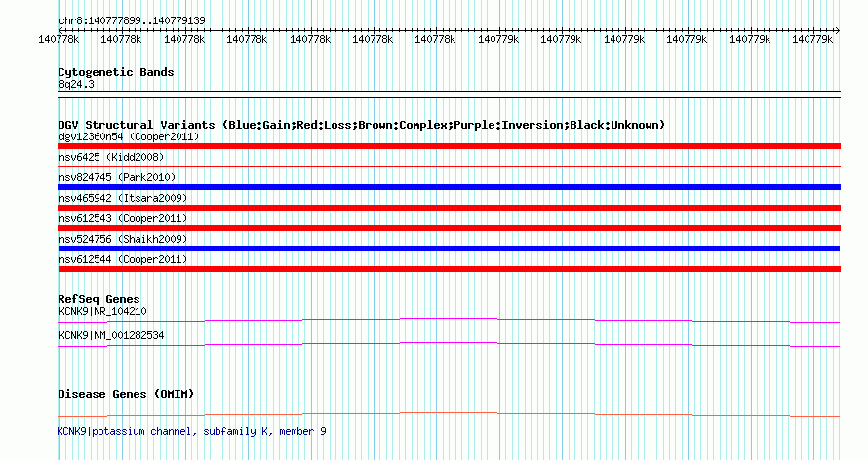Select the blue gain bar for nsv824745
This screenshot has height=460, width=868.
449,187
